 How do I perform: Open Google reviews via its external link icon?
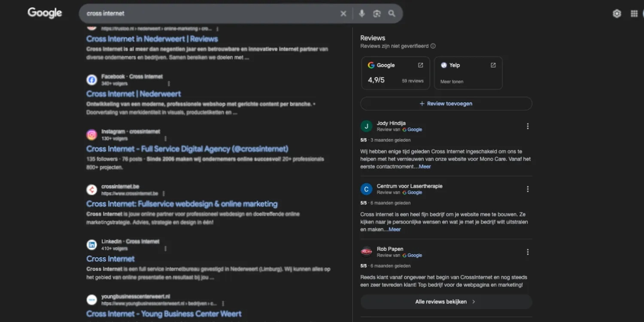[420, 65]
